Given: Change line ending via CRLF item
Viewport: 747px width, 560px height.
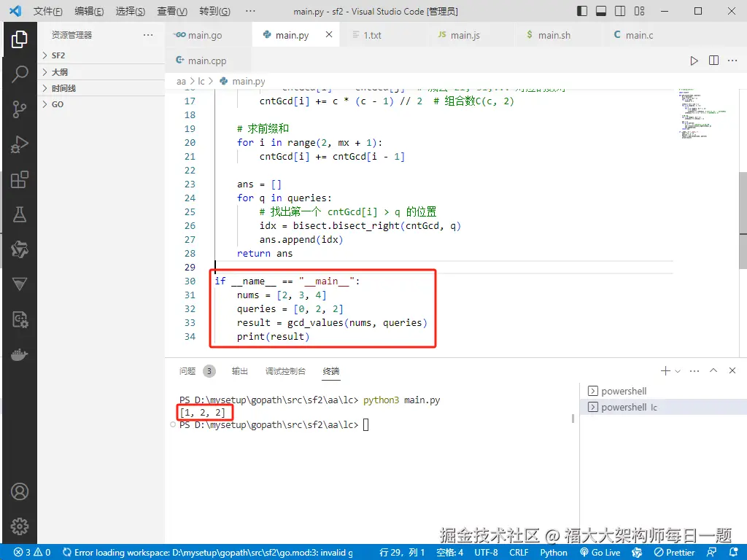Looking at the screenshot, I should pos(519,553).
